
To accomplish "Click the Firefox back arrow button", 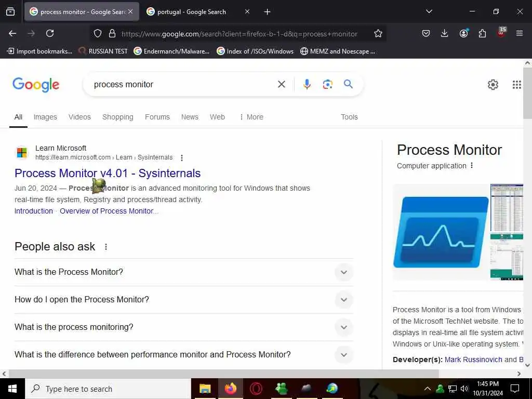I will (12, 33).
